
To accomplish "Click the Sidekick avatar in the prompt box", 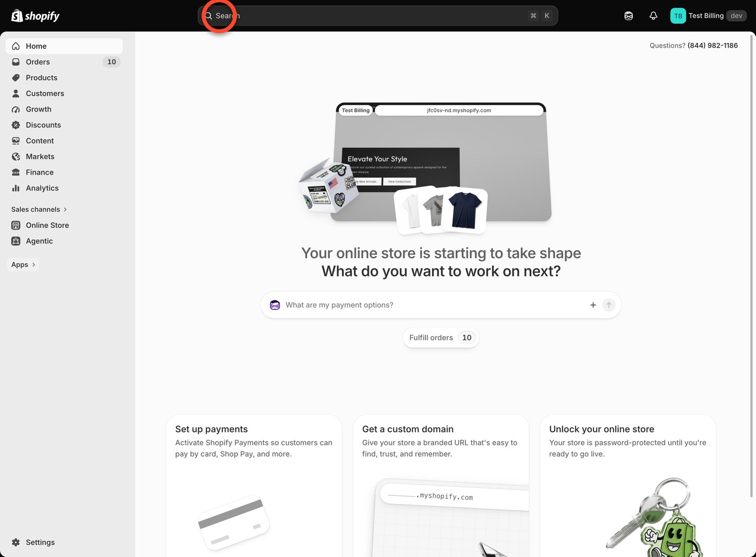I will (275, 305).
